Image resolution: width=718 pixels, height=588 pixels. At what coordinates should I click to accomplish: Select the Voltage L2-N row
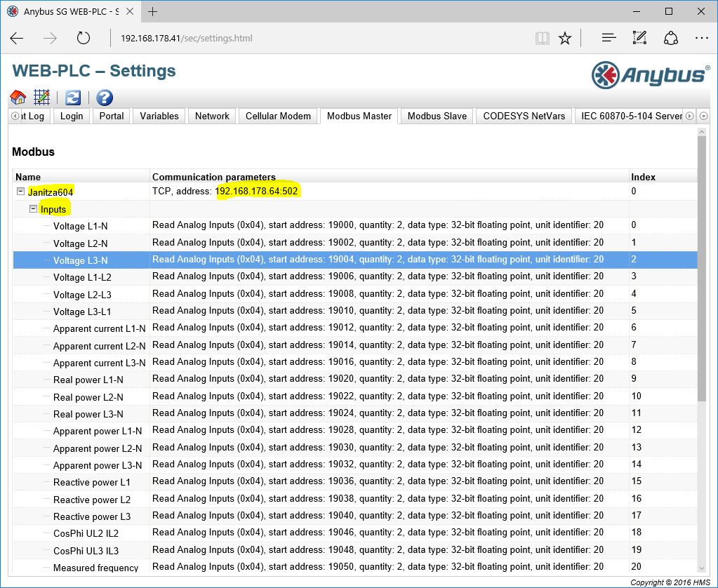click(x=355, y=243)
